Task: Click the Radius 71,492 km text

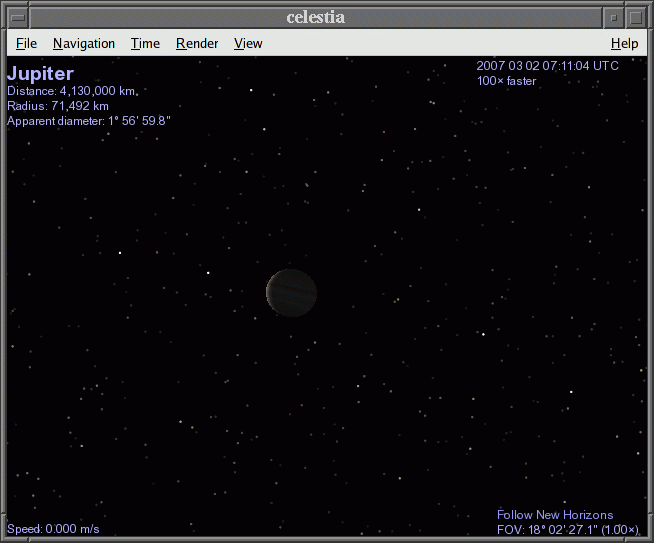Action: point(58,105)
